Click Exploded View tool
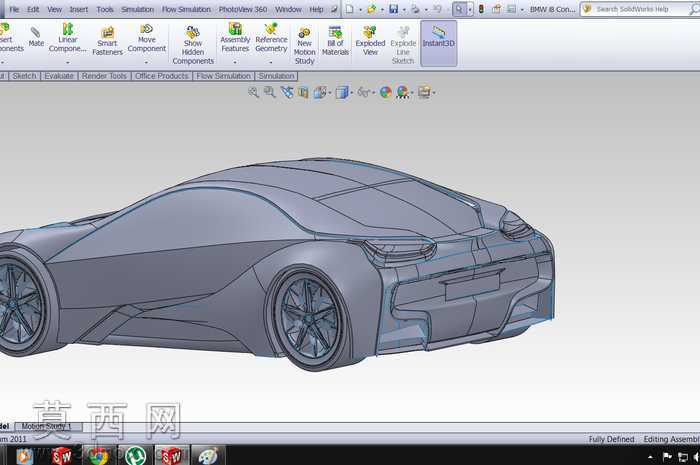This screenshot has height=465, width=700. (x=370, y=41)
